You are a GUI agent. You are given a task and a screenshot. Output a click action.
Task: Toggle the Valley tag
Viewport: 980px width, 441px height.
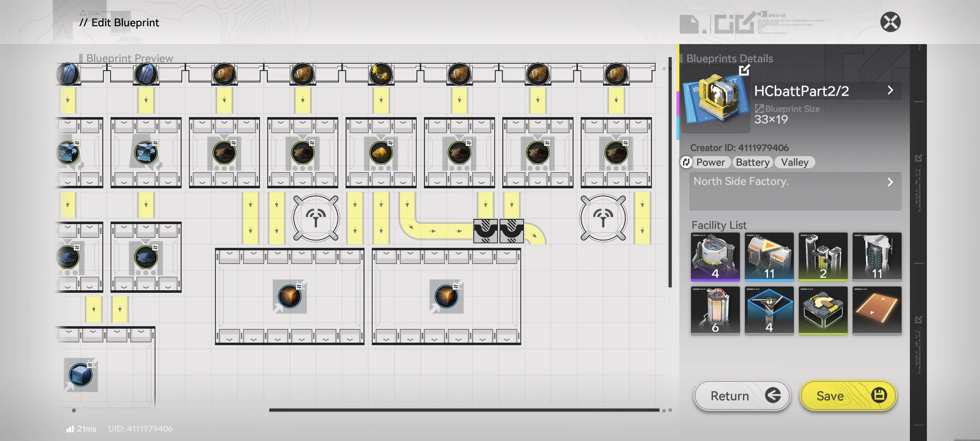(794, 162)
